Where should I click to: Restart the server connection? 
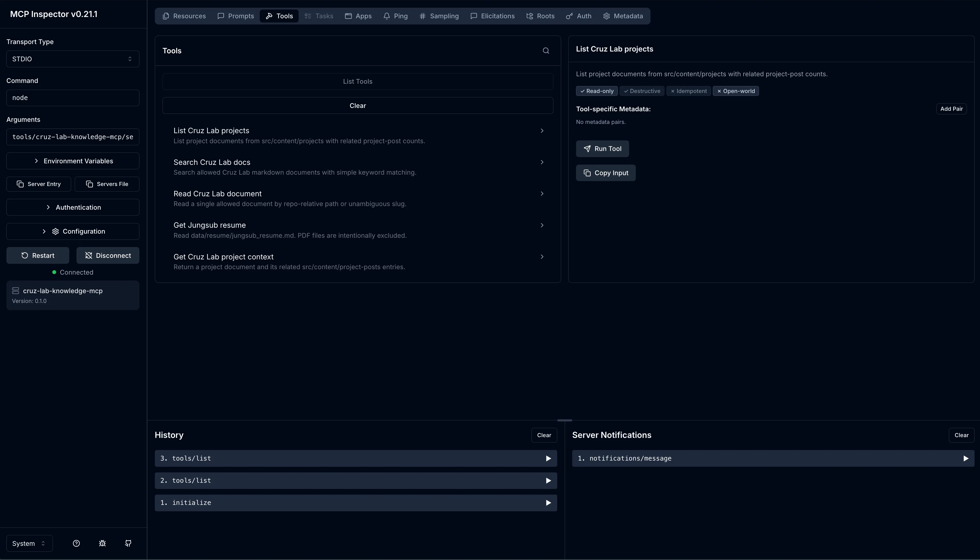pos(38,255)
